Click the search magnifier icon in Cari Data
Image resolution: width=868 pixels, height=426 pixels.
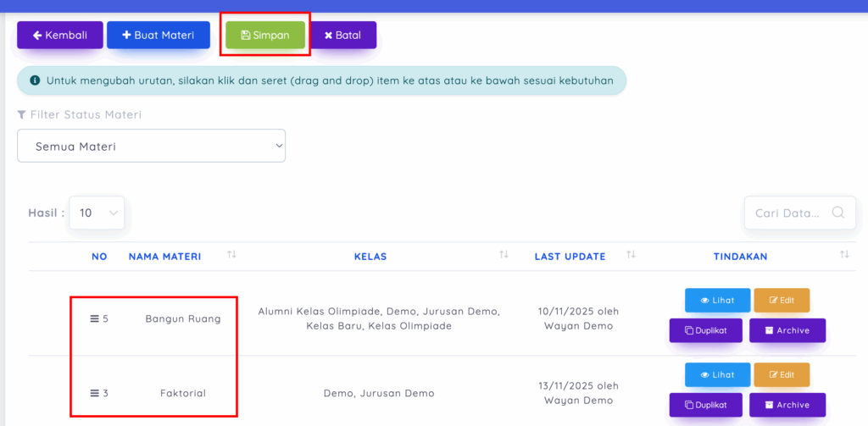(837, 213)
